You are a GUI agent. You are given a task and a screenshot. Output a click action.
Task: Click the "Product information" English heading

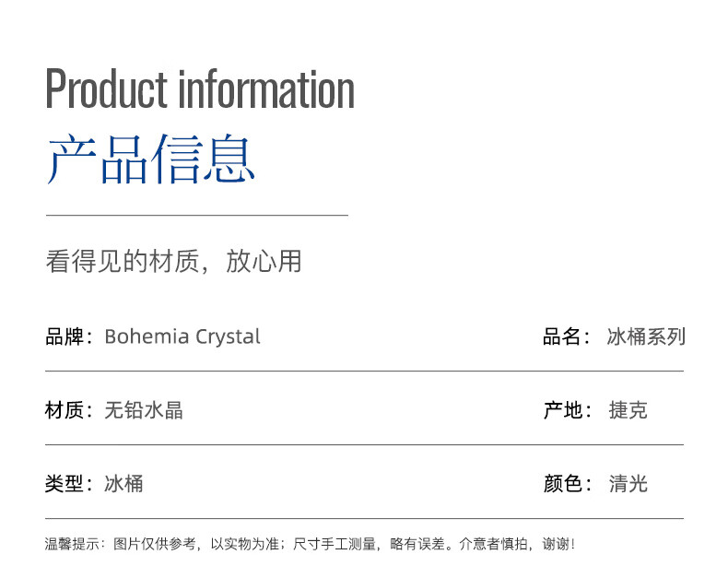(x=200, y=90)
